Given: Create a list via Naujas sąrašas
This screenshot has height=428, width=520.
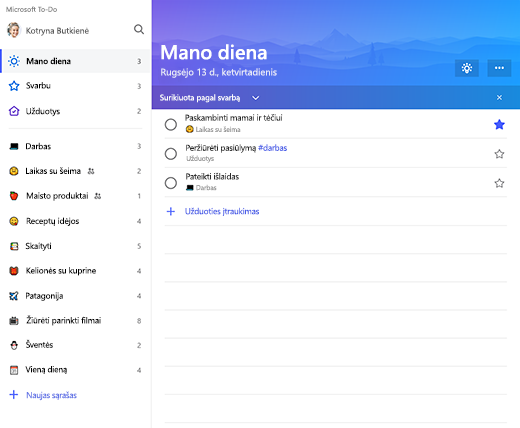Looking at the screenshot, I should pos(51,395).
